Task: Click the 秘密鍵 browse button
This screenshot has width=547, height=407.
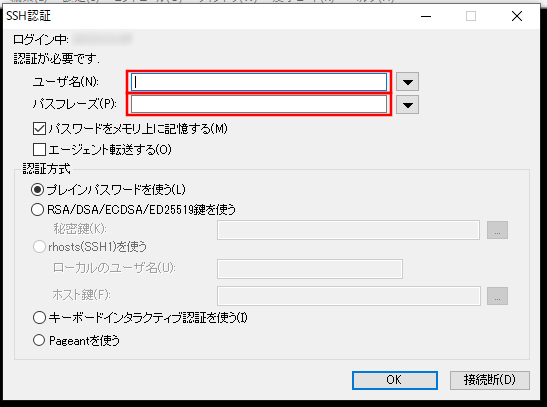Action: pyautogui.click(x=497, y=230)
